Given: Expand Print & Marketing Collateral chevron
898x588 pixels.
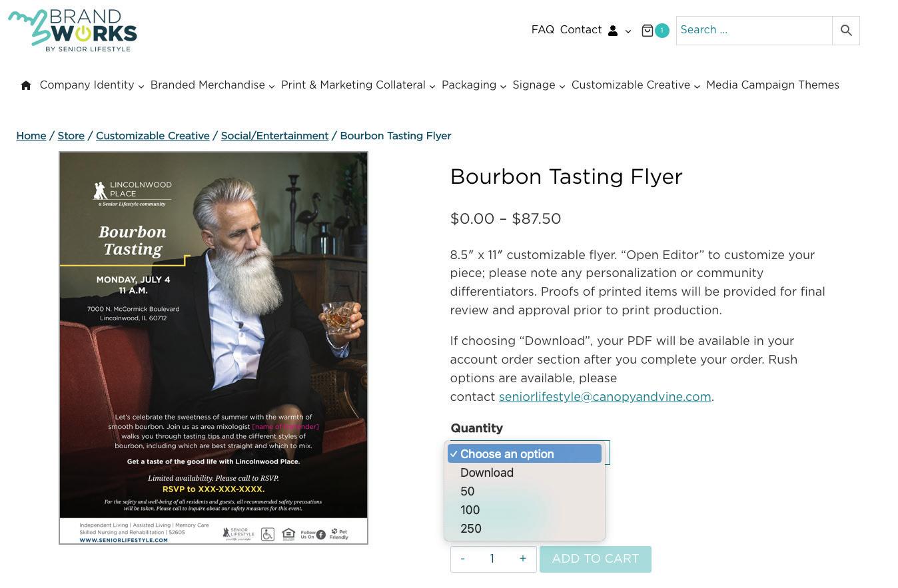Looking at the screenshot, I should tap(432, 86).
